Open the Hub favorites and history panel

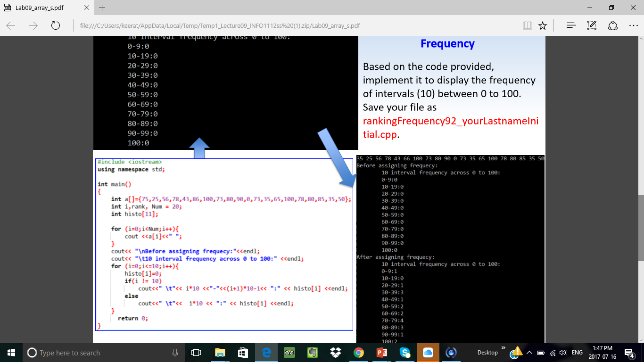571,25
